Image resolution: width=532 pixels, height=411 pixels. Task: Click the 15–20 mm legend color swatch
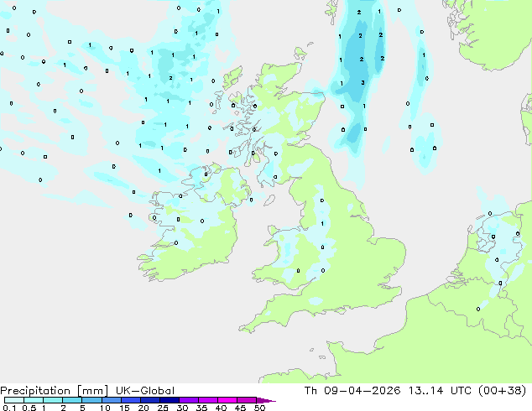(x=130, y=400)
